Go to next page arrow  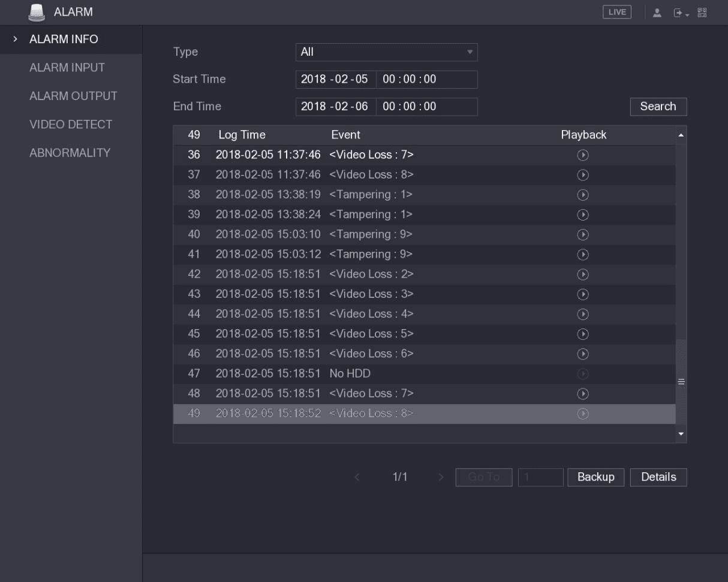click(x=441, y=477)
